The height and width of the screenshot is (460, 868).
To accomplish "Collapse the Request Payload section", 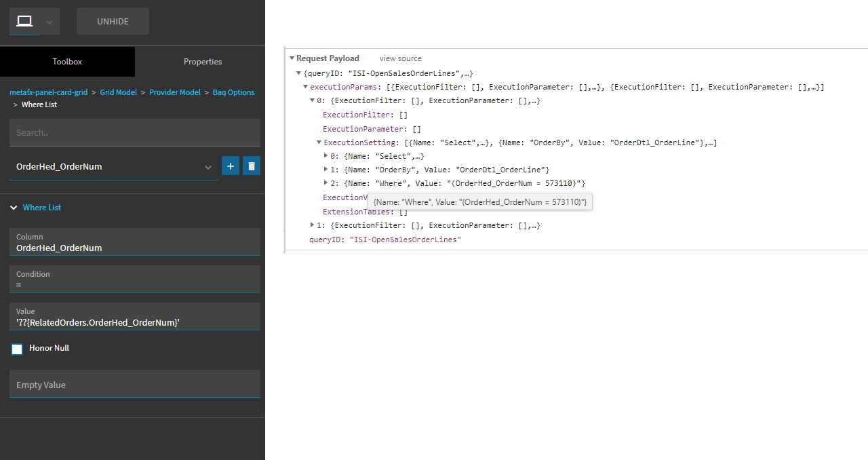I will (292, 58).
